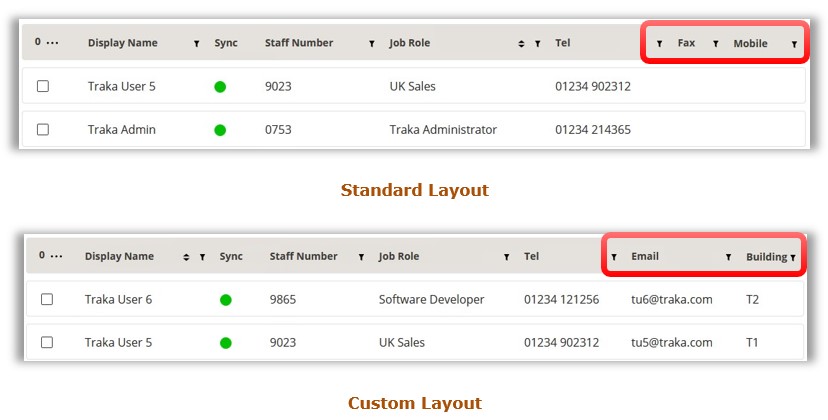
Task: Click the Job Role filter icon in Custom Layout
Action: tap(507, 257)
